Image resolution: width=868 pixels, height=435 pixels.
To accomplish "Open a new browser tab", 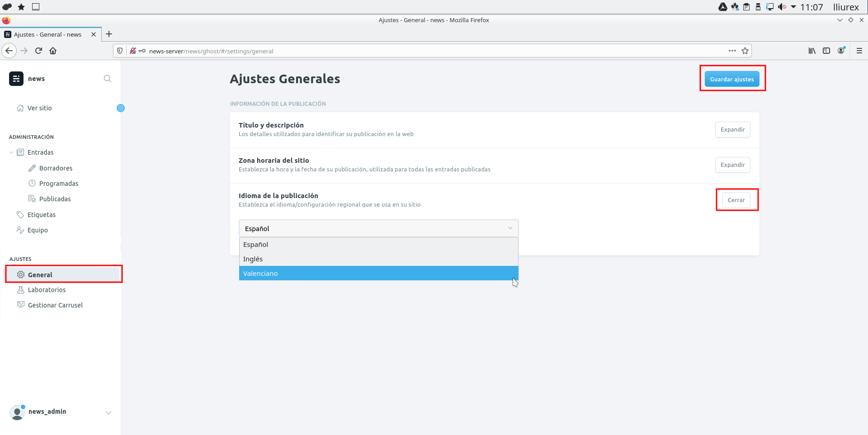I will [x=109, y=34].
